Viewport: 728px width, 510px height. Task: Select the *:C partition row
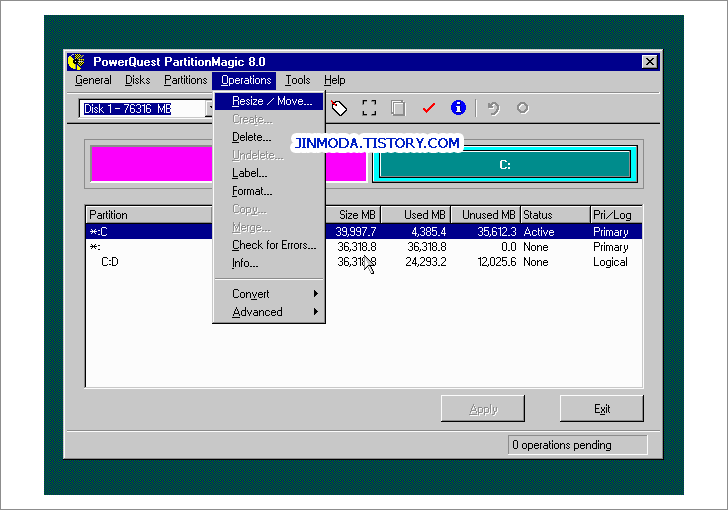point(364,232)
